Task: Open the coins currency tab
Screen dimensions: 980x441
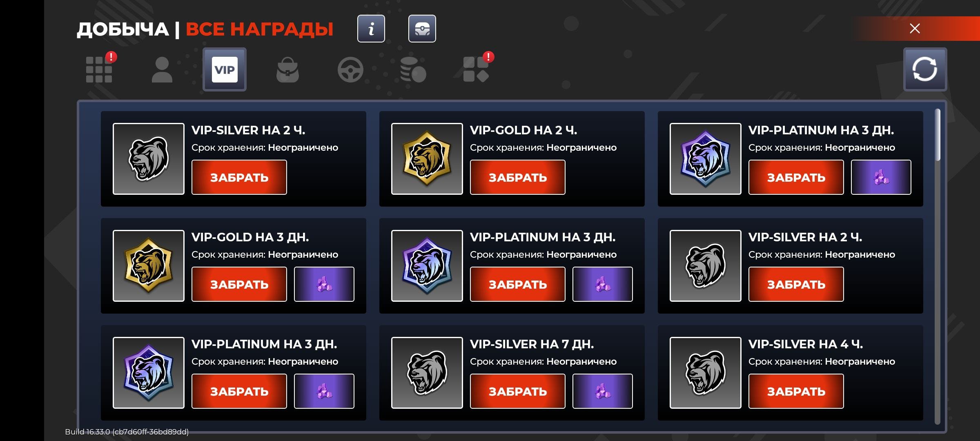Action: (413, 69)
